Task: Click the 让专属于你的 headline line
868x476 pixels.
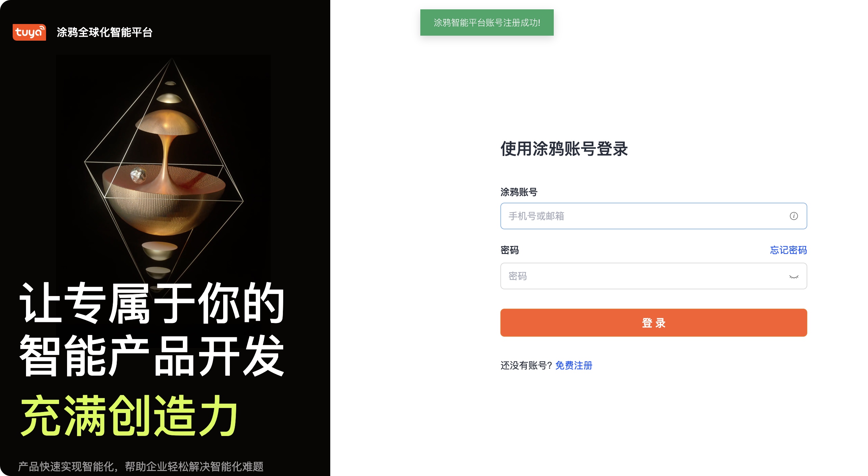Action: (152, 303)
